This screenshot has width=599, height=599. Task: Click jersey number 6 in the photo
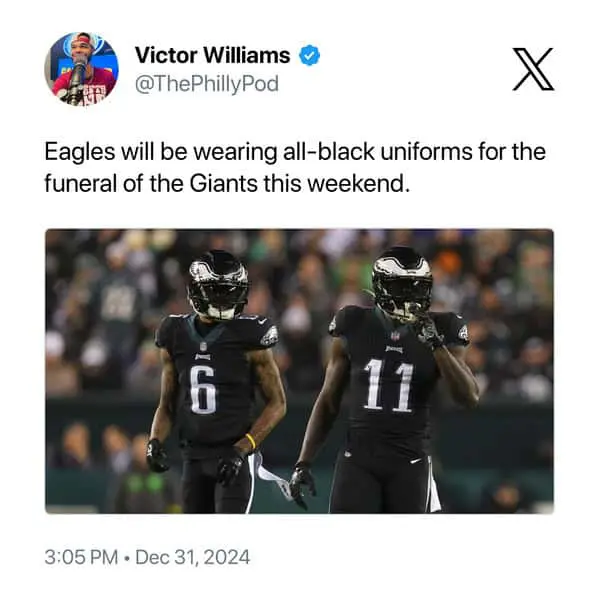tap(203, 390)
